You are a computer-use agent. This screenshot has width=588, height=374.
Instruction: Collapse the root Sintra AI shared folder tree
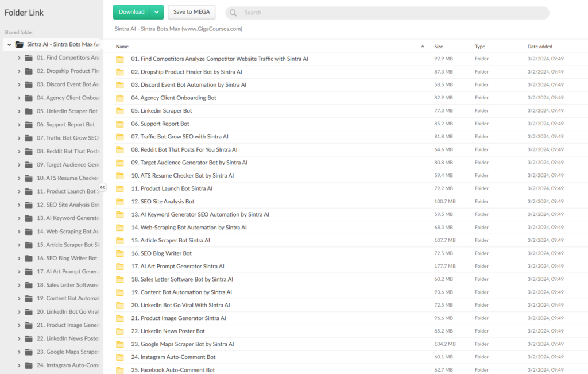point(9,44)
